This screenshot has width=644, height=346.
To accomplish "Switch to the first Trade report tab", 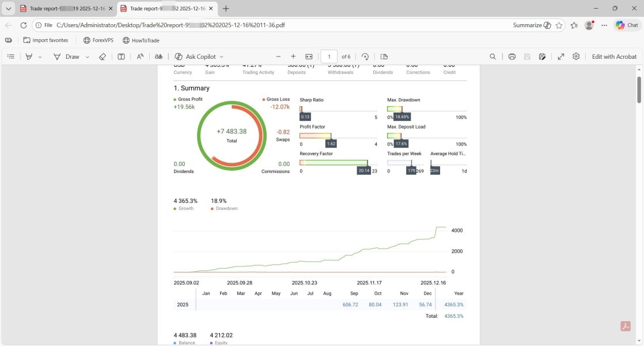I will pos(62,9).
